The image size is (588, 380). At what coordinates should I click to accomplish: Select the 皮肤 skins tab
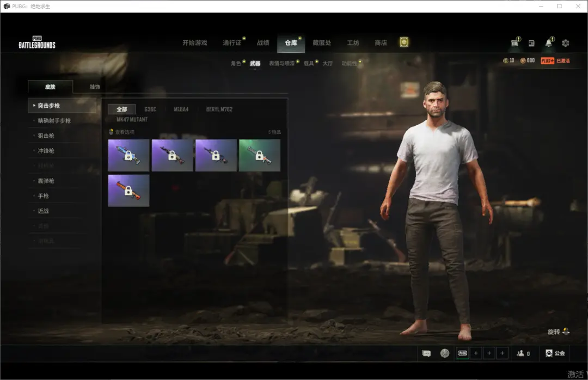[50, 87]
